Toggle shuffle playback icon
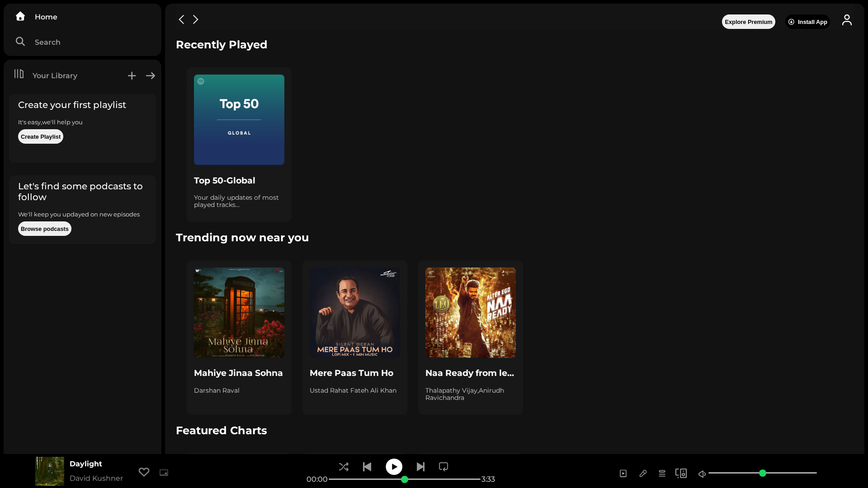Image resolution: width=868 pixels, height=488 pixels. (344, 467)
